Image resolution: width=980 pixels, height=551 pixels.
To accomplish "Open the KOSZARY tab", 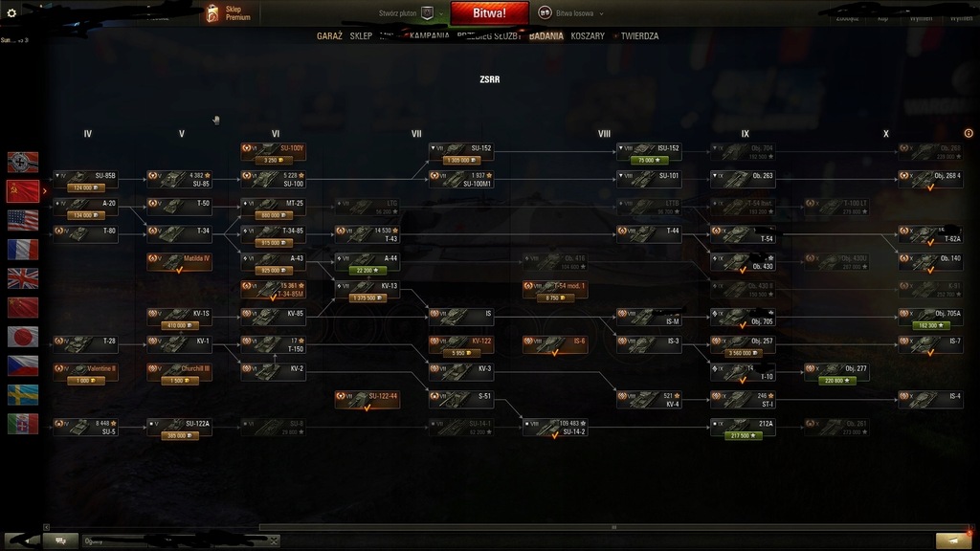I will (588, 36).
